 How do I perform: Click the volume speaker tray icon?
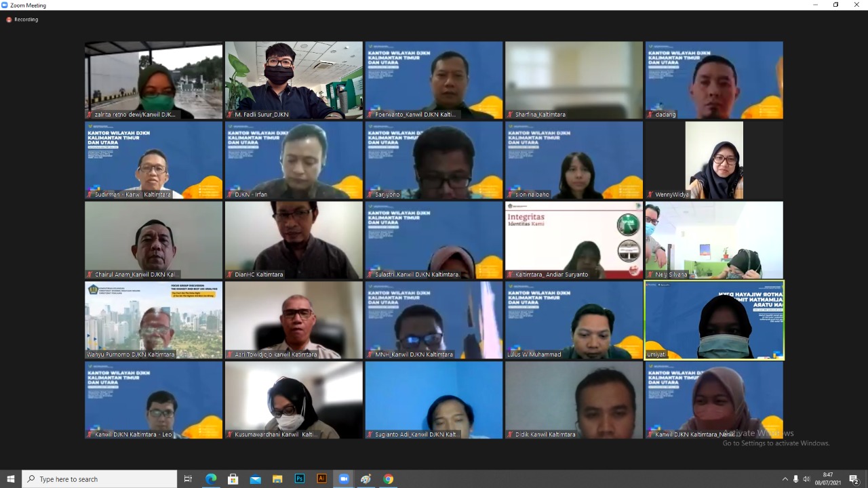point(806,479)
